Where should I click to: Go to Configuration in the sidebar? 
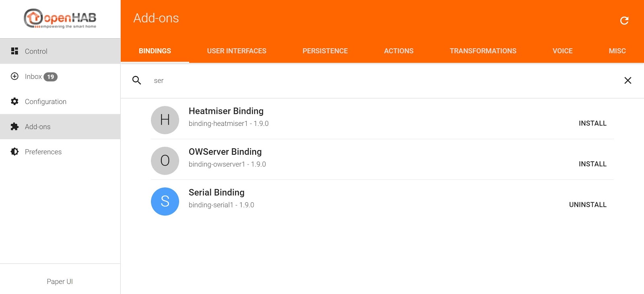(60, 101)
